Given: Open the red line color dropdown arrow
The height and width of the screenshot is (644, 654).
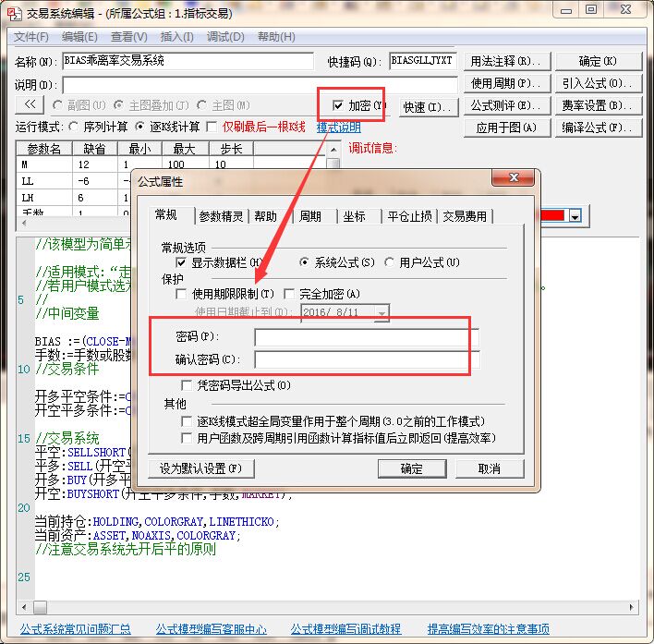Looking at the screenshot, I should click(x=575, y=215).
